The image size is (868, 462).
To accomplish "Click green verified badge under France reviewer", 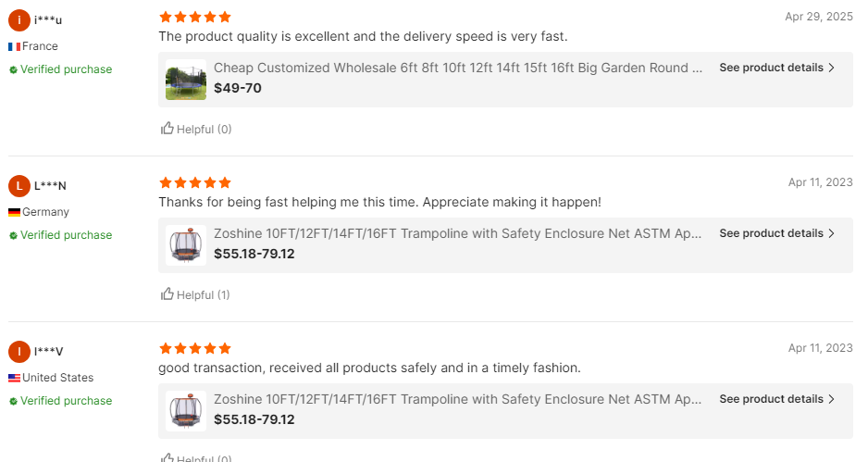I will point(14,69).
